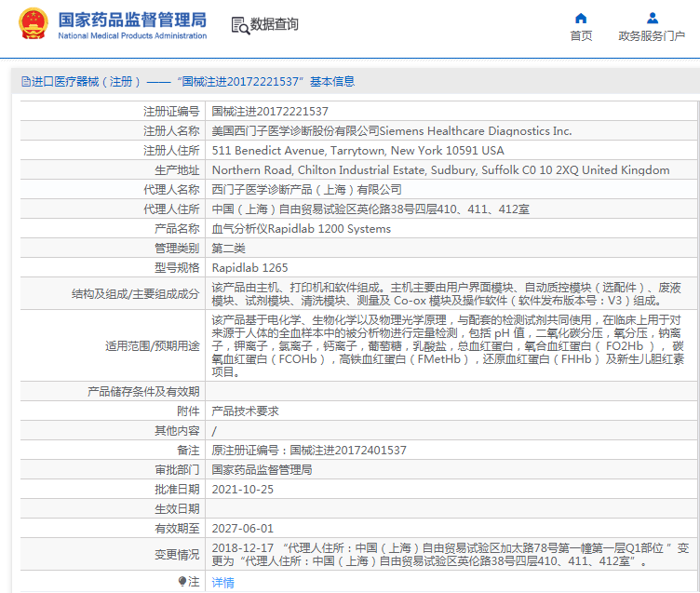
Task: Click the 附件 label
Action: point(188,411)
